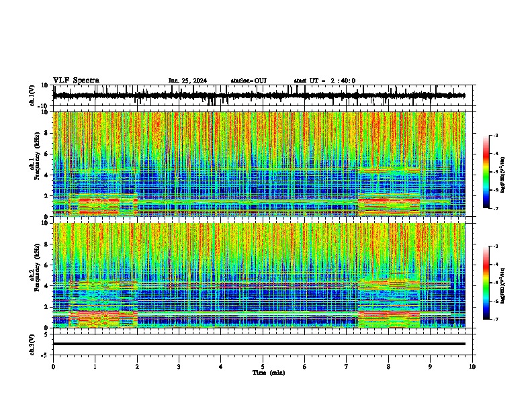Click time axis tick label '0'
The image size is (532, 411).
click(x=53, y=367)
